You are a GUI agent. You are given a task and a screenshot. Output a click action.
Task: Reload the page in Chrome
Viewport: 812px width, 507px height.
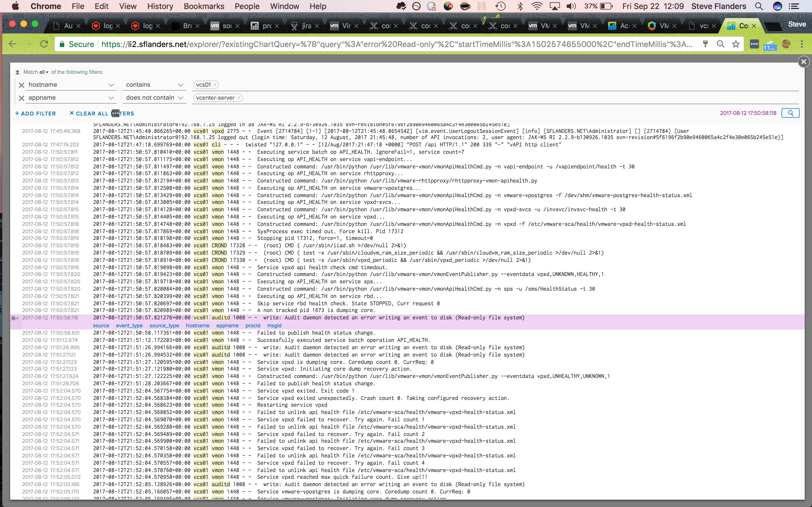click(44, 44)
